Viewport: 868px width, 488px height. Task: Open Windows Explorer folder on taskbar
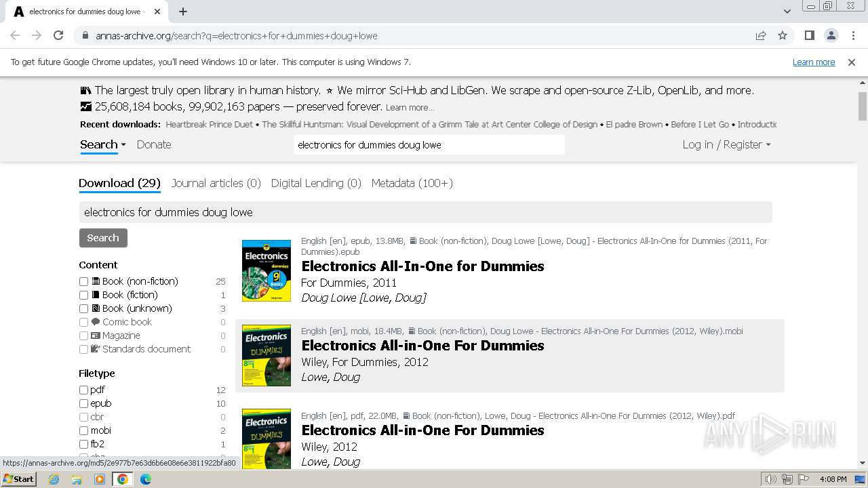[77, 479]
